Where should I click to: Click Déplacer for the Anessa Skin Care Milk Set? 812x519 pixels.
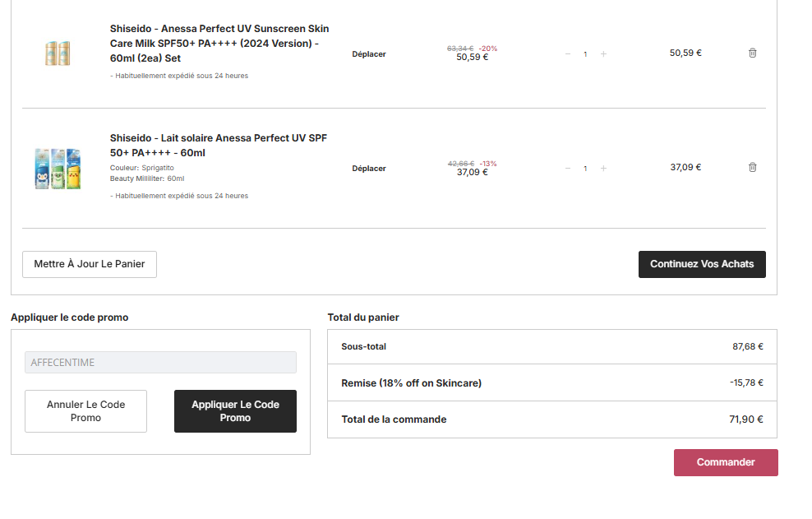tap(369, 54)
